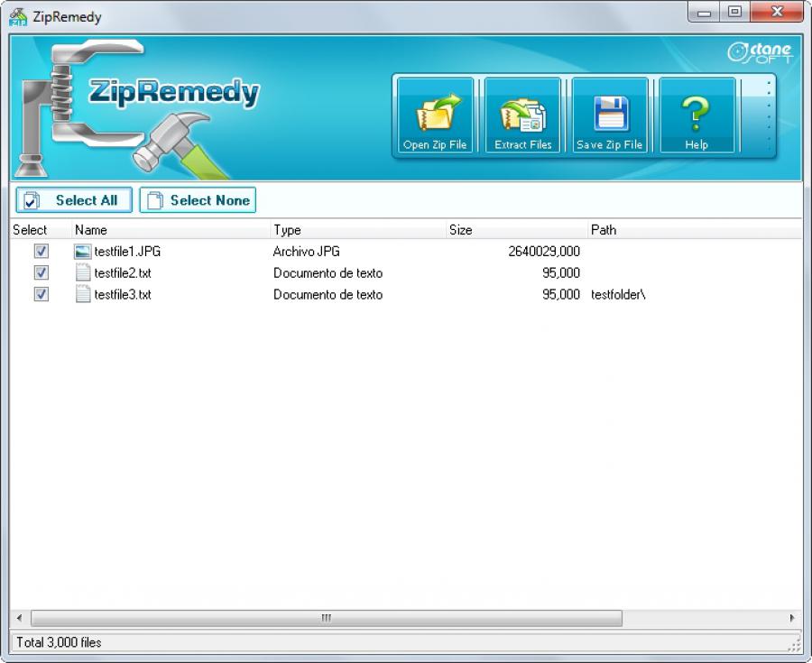Click Documento de texto in testfile2.txt row
Image resolution: width=812 pixels, height=663 pixels.
tap(328, 272)
